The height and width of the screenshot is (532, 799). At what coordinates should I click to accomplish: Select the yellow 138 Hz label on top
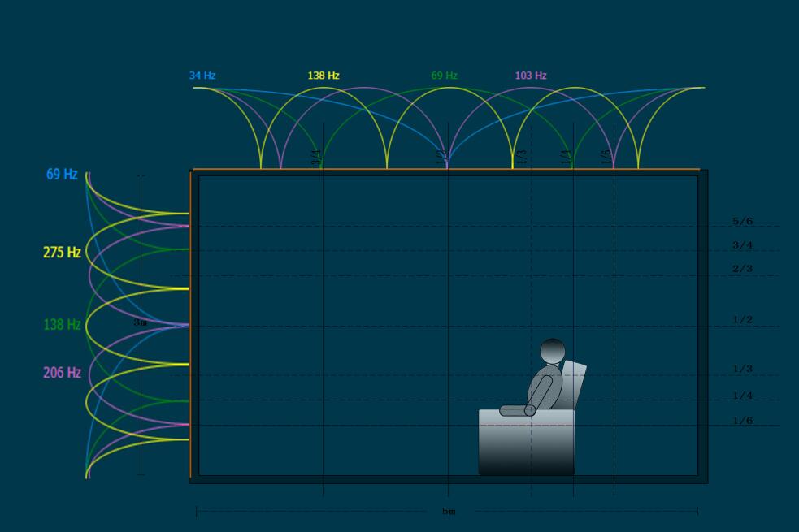pos(324,76)
